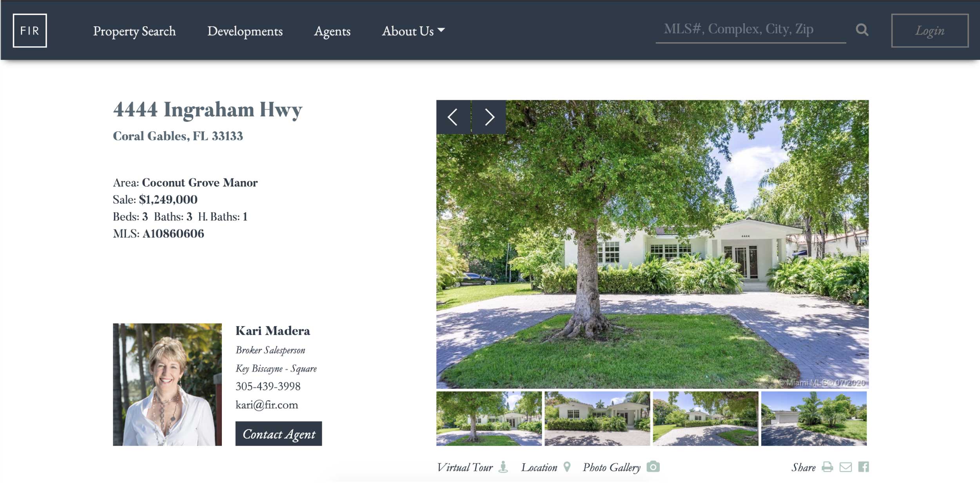This screenshot has height=502, width=980.
Task: Click the email Share icon
Action: pyautogui.click(x=846, y=467)
